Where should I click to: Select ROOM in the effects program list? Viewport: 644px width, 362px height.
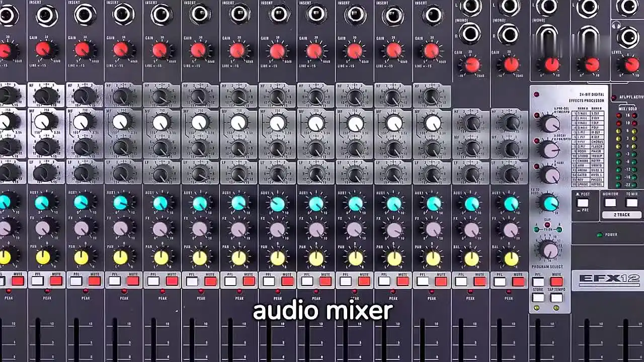(584, 151)
